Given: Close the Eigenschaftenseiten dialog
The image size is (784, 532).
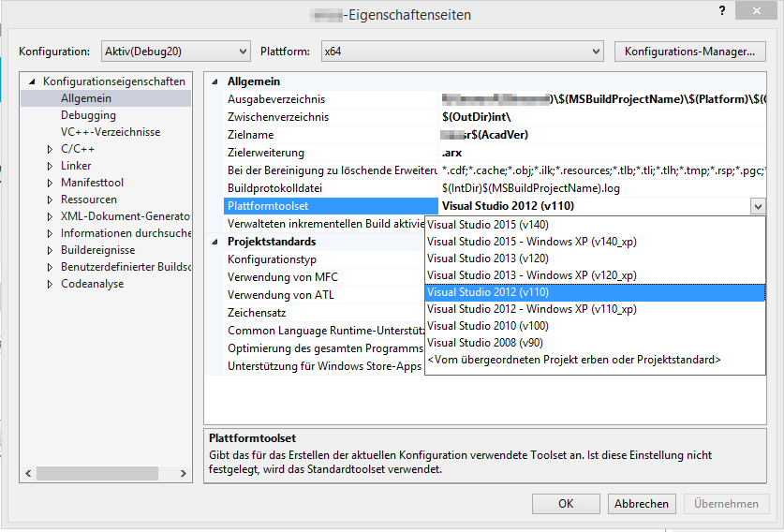Looking at the screenshot, I should [x=756, y=10].
